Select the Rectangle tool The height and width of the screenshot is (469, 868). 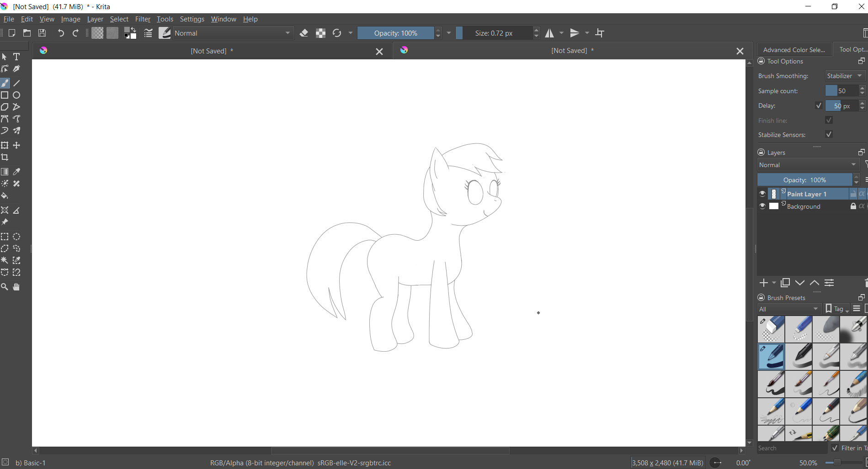(x=5, y=95)
